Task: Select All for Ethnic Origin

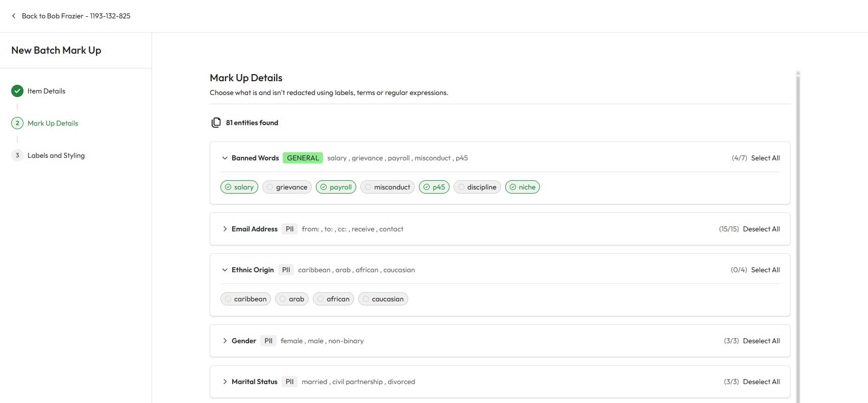Action: click(x=765, y=270)
